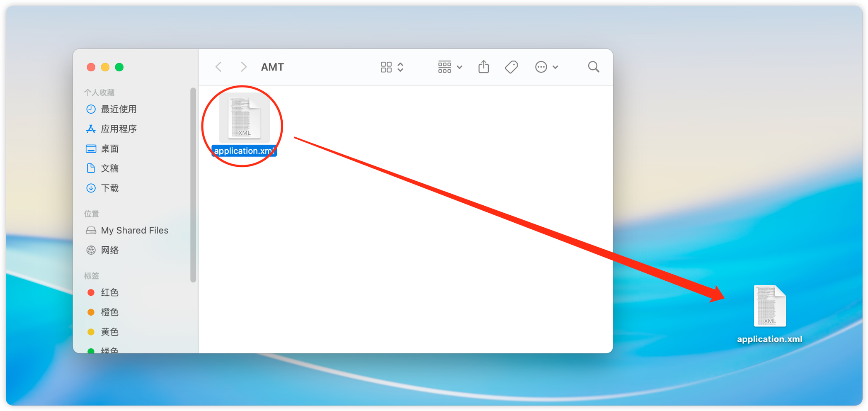The height and width of the screenshot is (411, 868).
Task: Switch the icon view mode selector
Action: pyautogui.click(x=392, y=67)
